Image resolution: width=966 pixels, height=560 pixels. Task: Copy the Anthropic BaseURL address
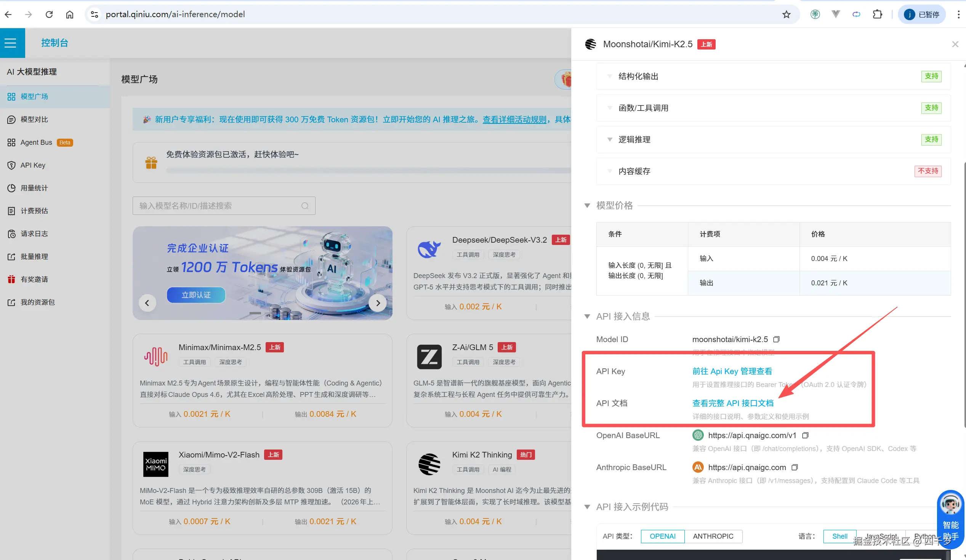795,467
